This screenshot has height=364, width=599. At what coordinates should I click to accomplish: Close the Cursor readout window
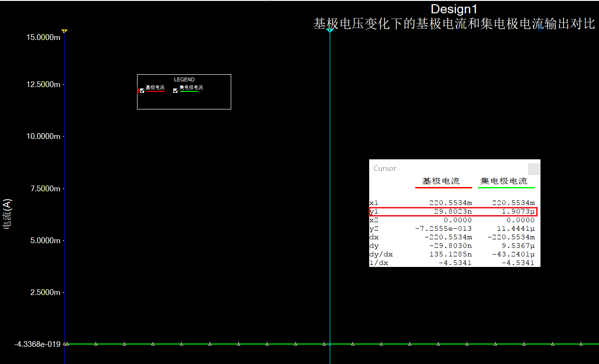click(x=534, y=168)
